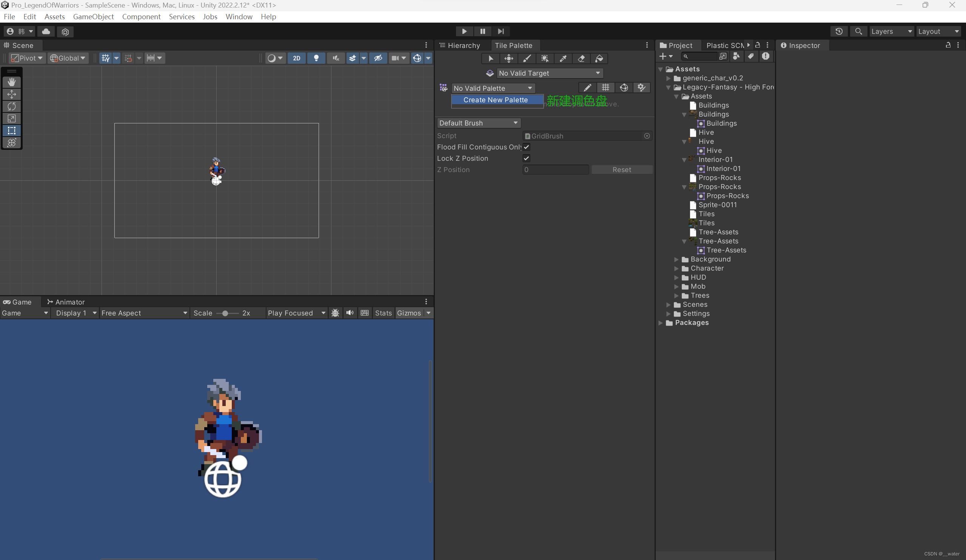This screenshot has width=966, height=560.
Task: Click Create New Palette option
Action: pos(495,100)
